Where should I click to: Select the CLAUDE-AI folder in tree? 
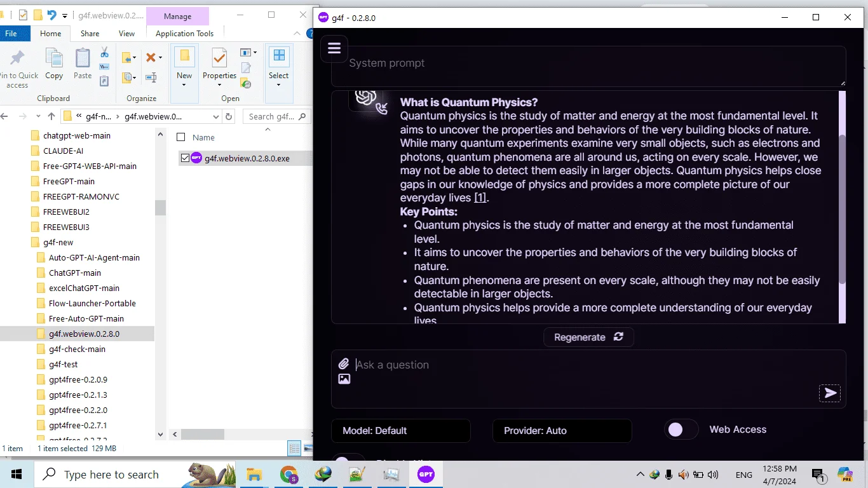coord(63,151)
